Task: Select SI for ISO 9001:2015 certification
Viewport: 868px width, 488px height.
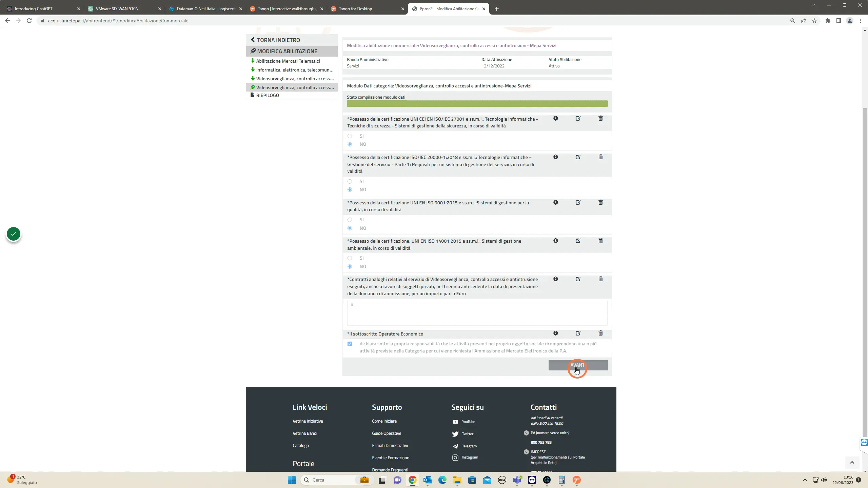Action: (x=350, y=220)
